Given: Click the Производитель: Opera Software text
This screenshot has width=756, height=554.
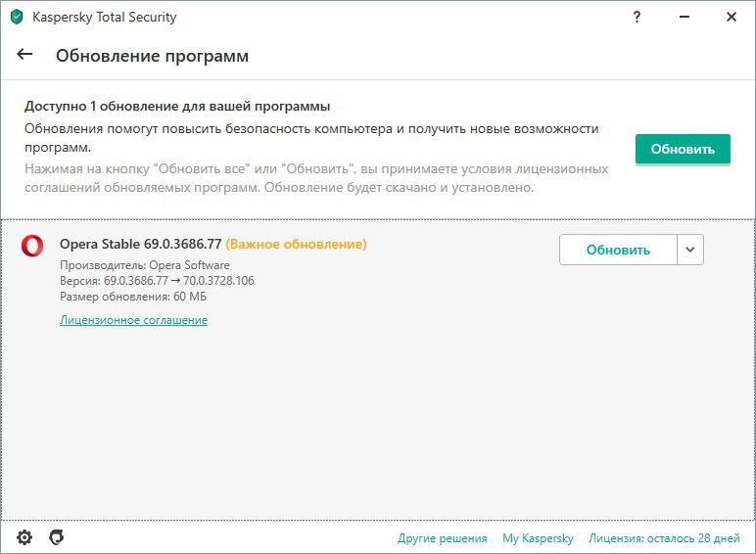Looking at the screenshot, I should pyautogui.click(x=145, y=265).
